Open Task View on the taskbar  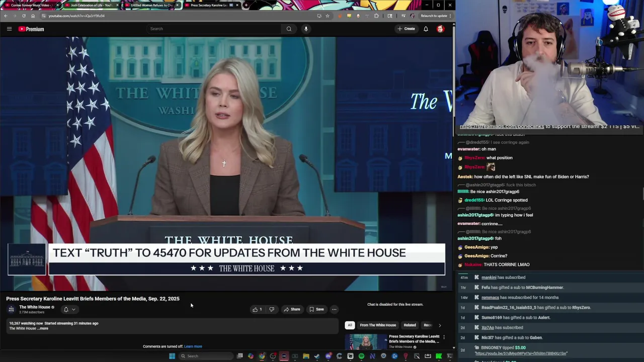(x=240, y=356)
